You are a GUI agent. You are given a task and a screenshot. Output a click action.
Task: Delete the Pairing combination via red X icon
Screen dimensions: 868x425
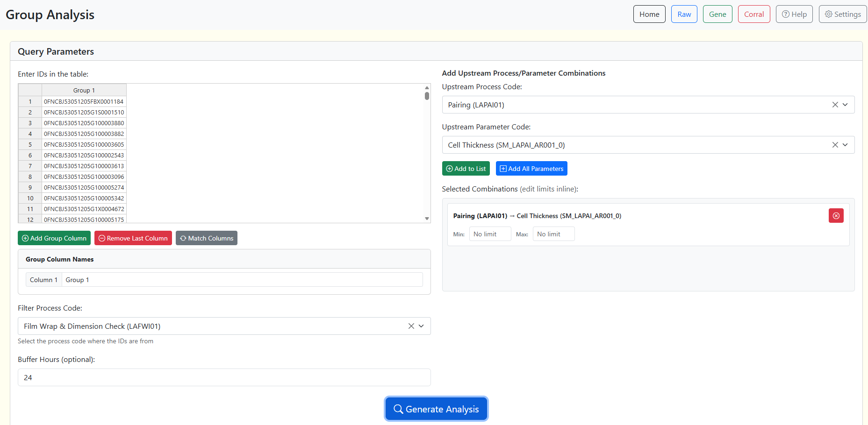836,215
